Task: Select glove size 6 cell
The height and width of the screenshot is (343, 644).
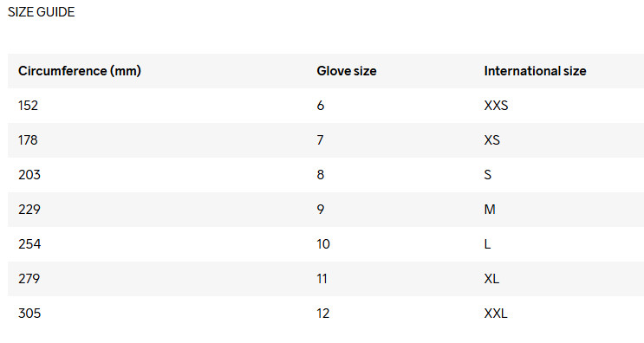Action: pyautogui.click(x=321, y=106)
